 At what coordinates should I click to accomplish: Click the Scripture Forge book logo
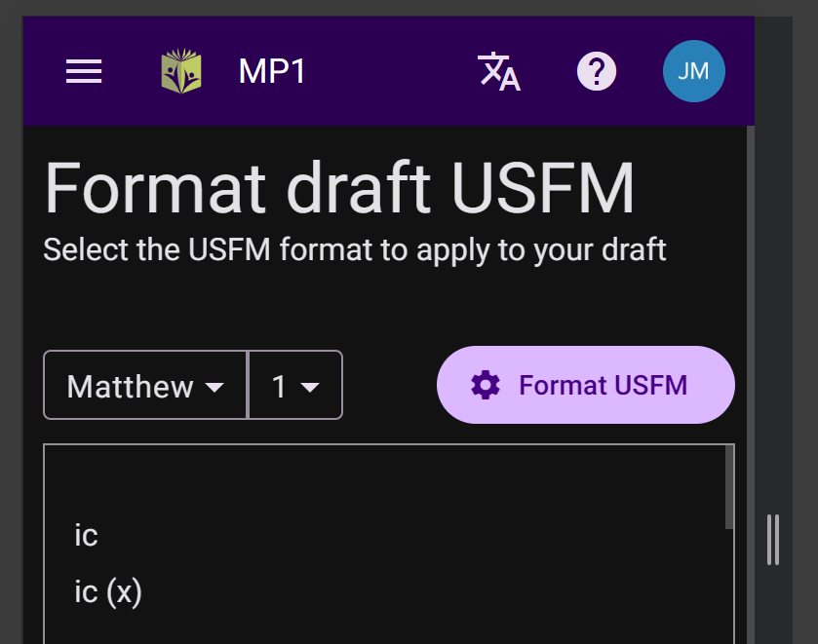point(181,71)
